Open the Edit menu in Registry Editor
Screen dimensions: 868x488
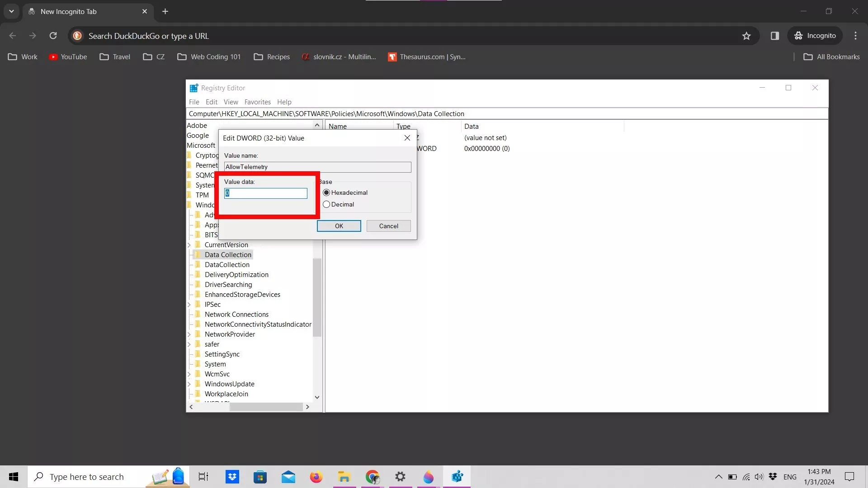tap(211, 102)
